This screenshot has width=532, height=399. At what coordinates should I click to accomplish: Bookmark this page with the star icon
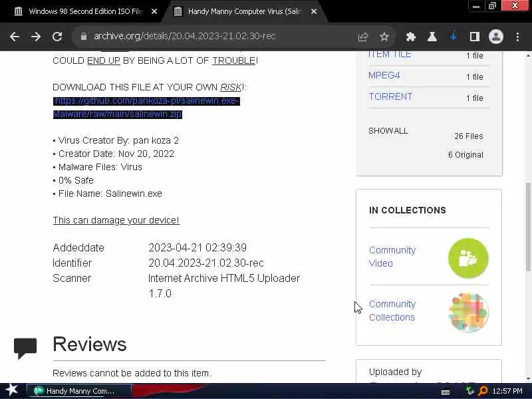pos(384,37)
